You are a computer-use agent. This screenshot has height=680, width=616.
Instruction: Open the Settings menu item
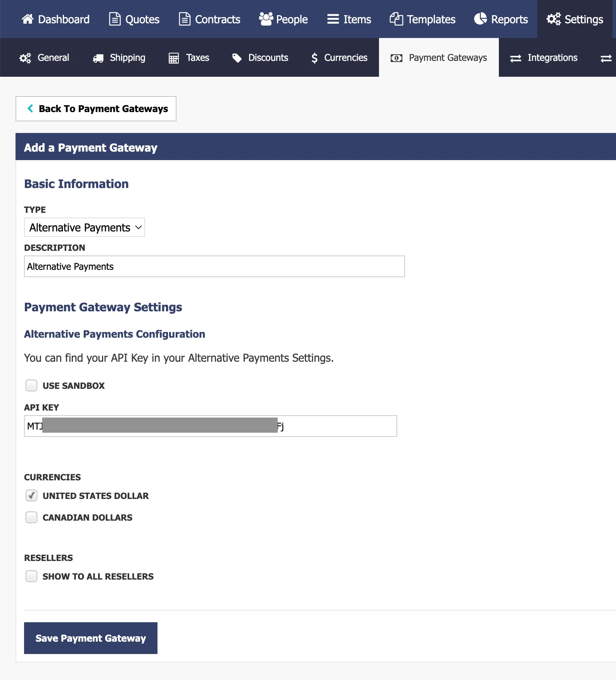[x=575, y=19]
